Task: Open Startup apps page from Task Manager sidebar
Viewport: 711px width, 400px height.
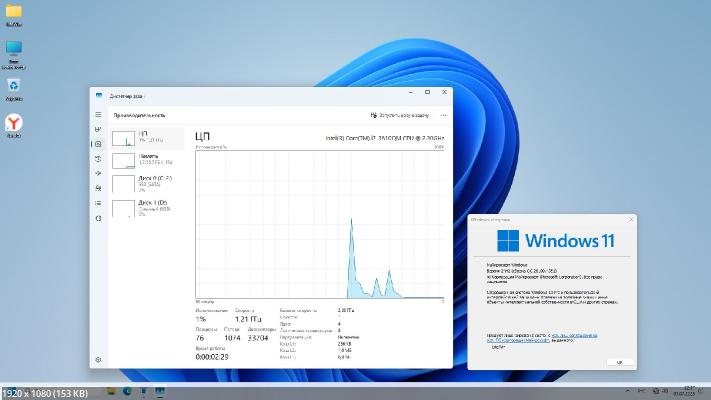Action: pos(98,174)
